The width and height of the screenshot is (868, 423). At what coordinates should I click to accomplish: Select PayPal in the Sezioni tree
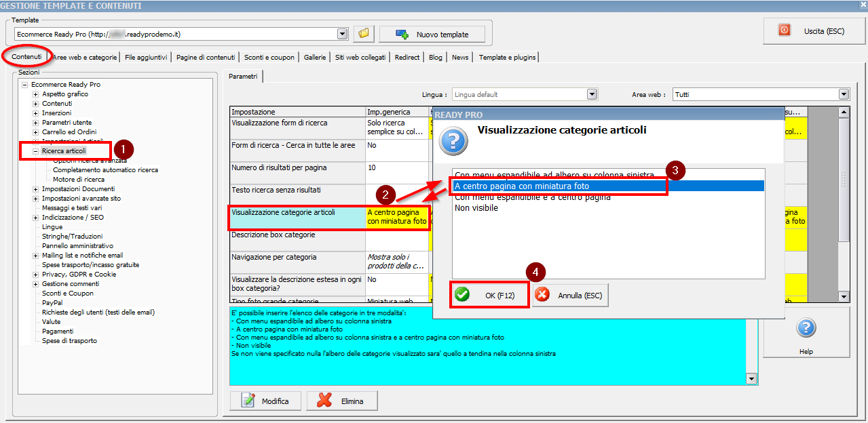tap(52, 303)
